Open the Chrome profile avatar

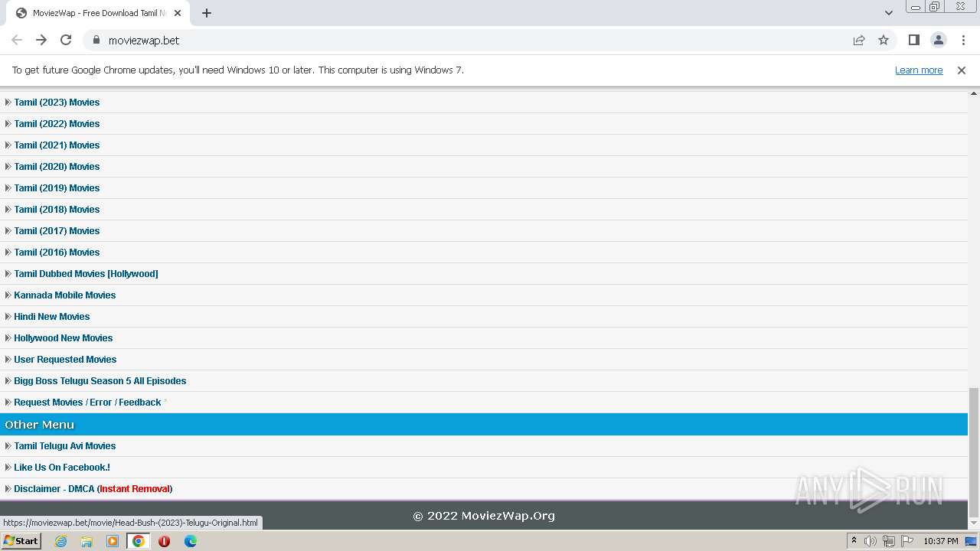pyautogui.click(x=939, y=40)
